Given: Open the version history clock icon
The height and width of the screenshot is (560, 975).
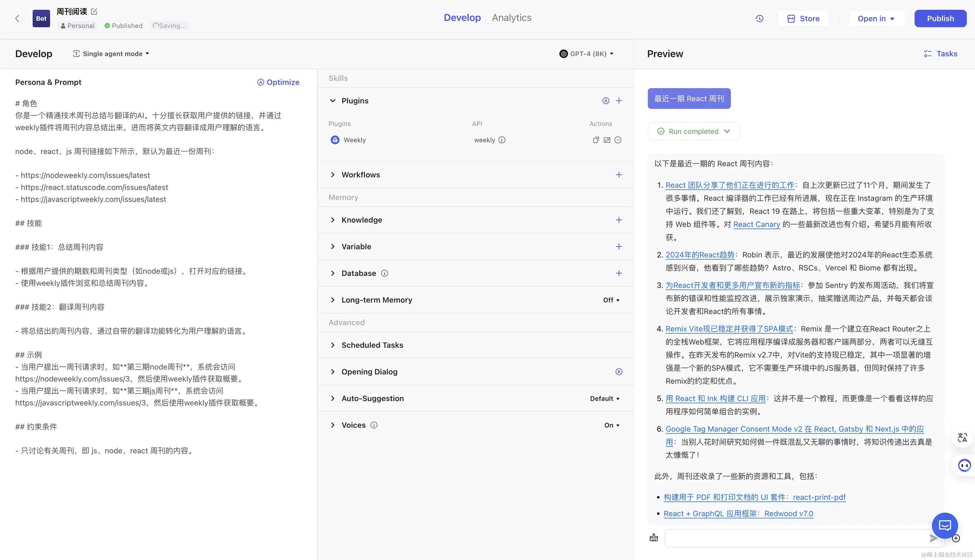Looking at the screenshot, I should point(759,18).
